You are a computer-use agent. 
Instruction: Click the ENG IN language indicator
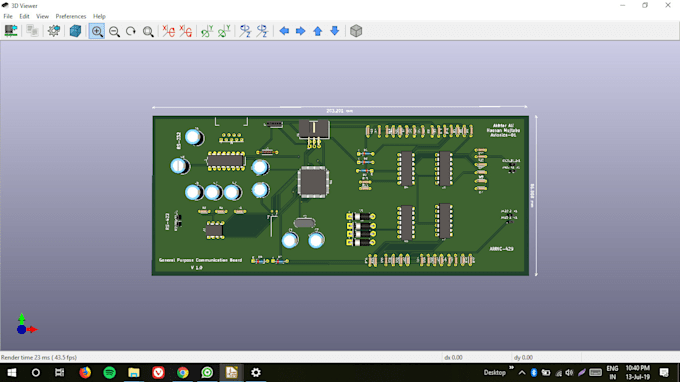tap(612, 372)
